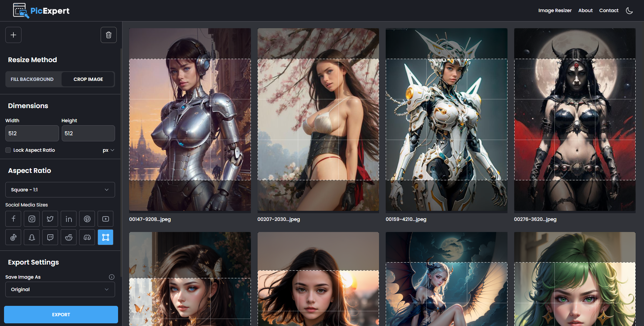Add new images with the plus button
Screen dimensions: 644x326
(x=13, y=35)
